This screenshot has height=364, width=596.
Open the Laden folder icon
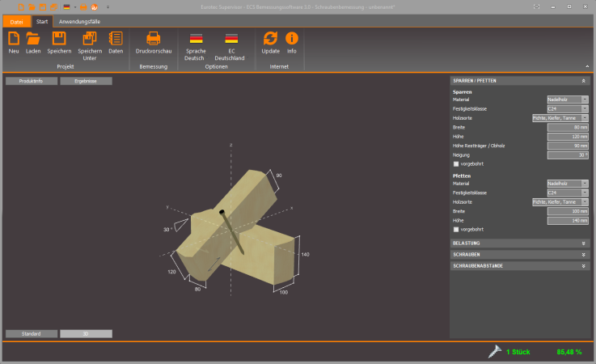[33, 39]
